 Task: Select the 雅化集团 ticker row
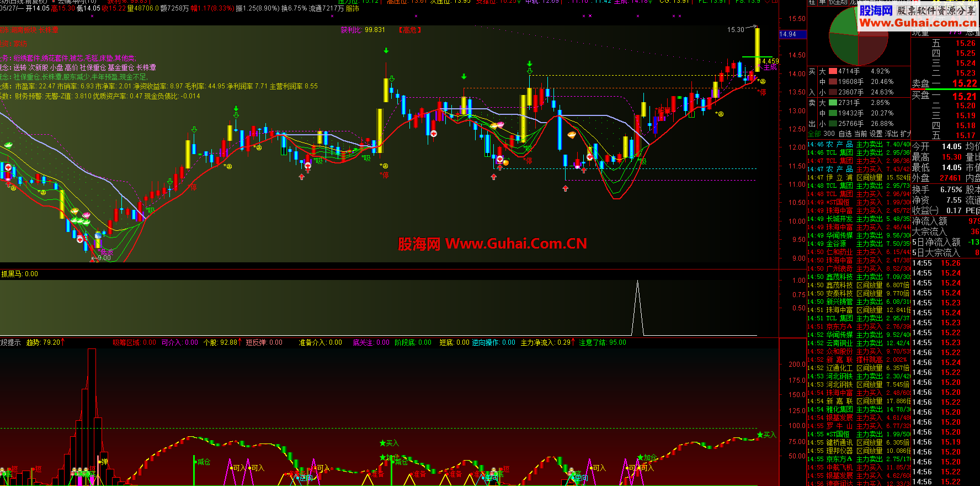859,409
